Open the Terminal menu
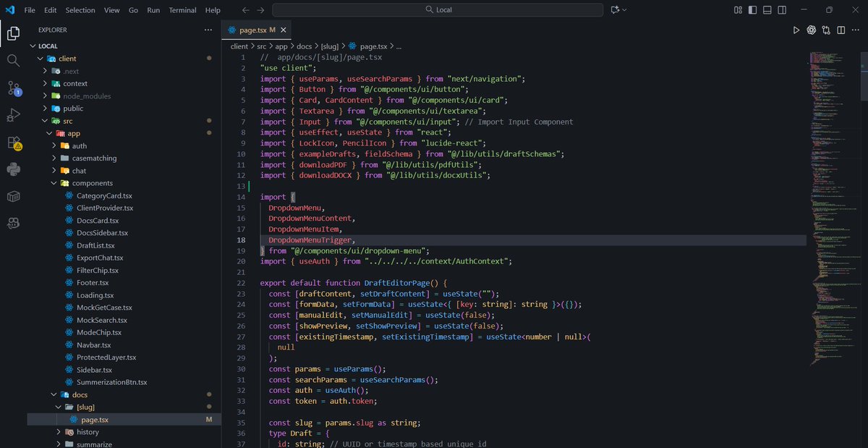 (x=182, y=10)
